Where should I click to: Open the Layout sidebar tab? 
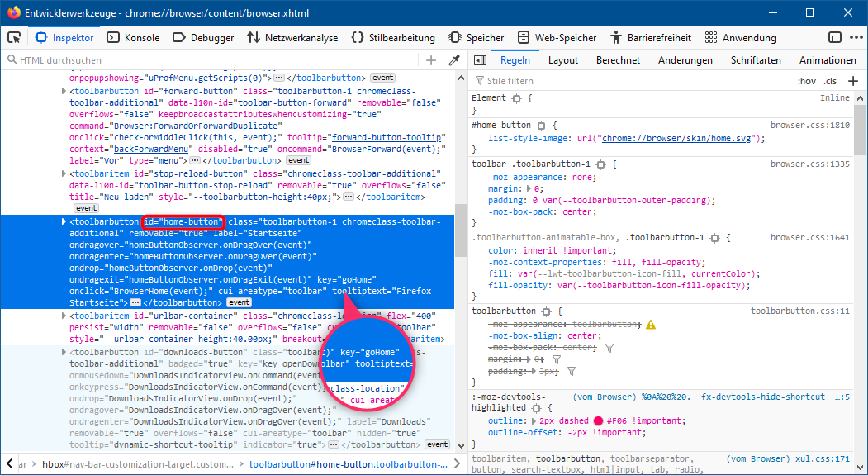[x=563, y=60]
